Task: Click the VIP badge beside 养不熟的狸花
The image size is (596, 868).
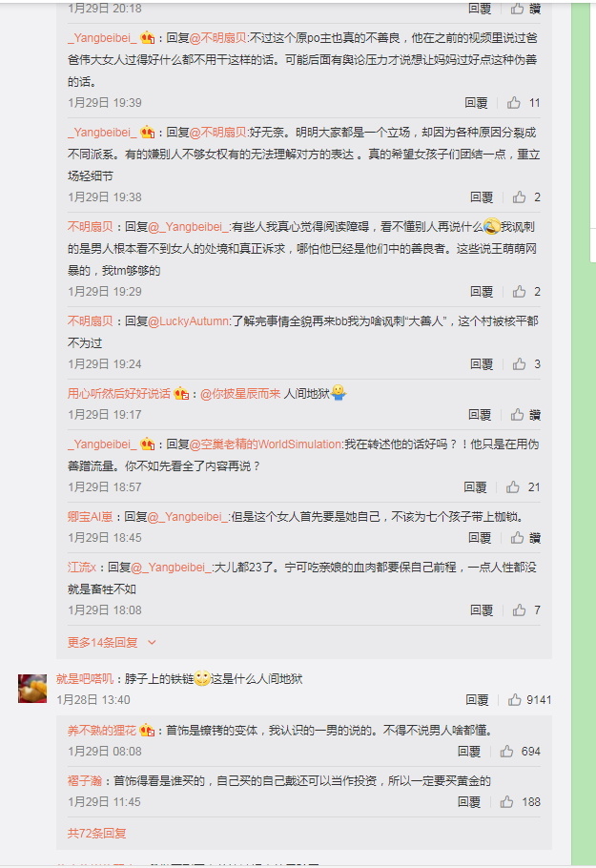Action: coord(147,730)
